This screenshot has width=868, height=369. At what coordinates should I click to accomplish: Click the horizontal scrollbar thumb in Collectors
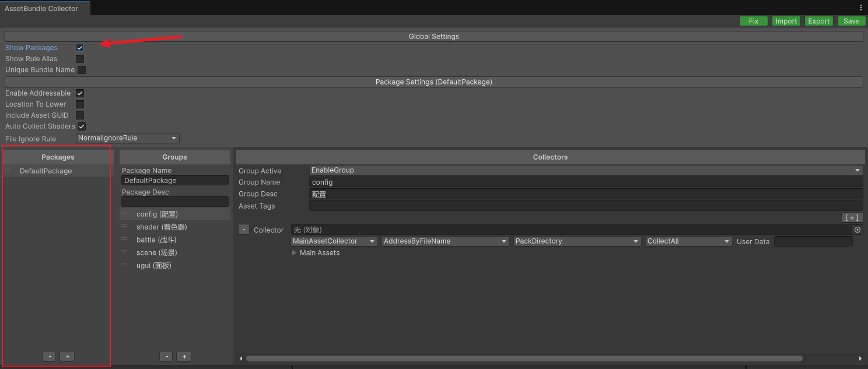tap(524, 359)
